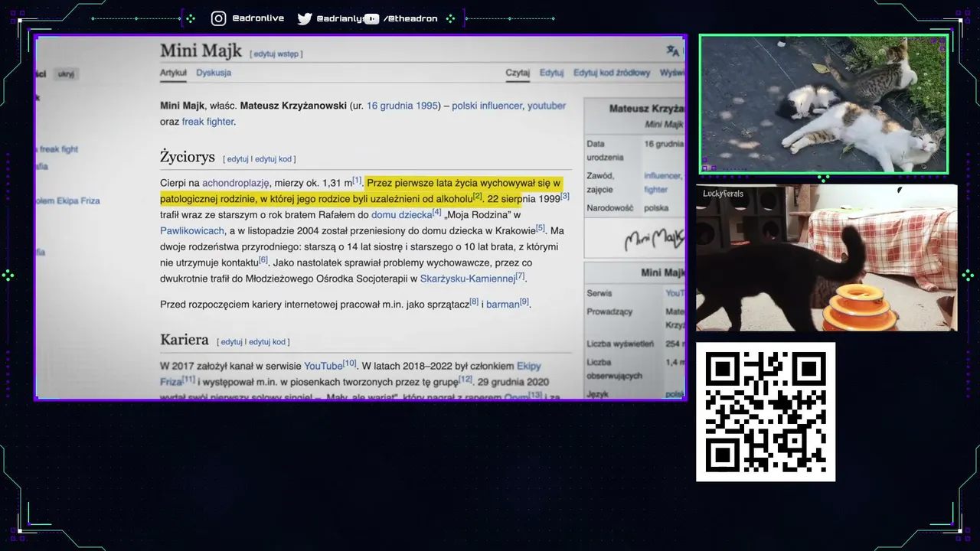Click the outdoor cats video feed
Screen dimensions: 980x551
pos(824,104)
